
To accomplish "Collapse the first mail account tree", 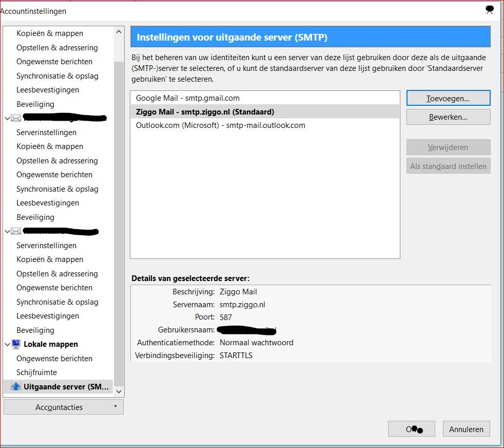I will (x=7, y=118).
